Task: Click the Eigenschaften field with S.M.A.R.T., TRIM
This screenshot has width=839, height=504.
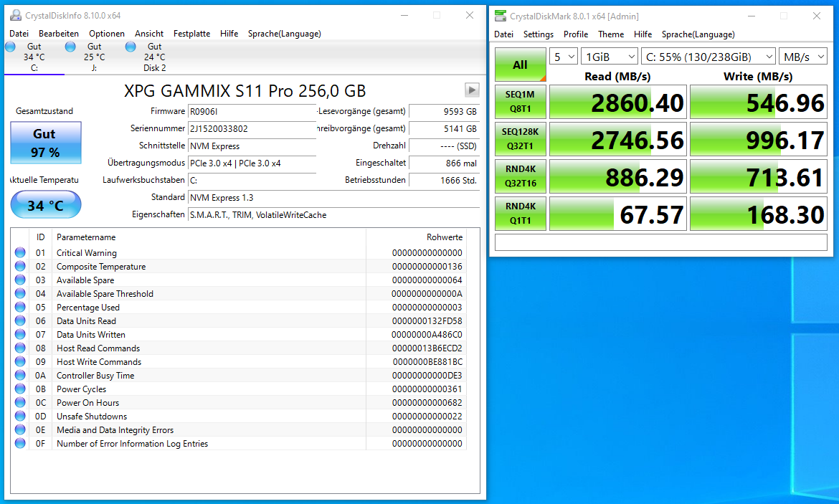Action: click(334, 214)
